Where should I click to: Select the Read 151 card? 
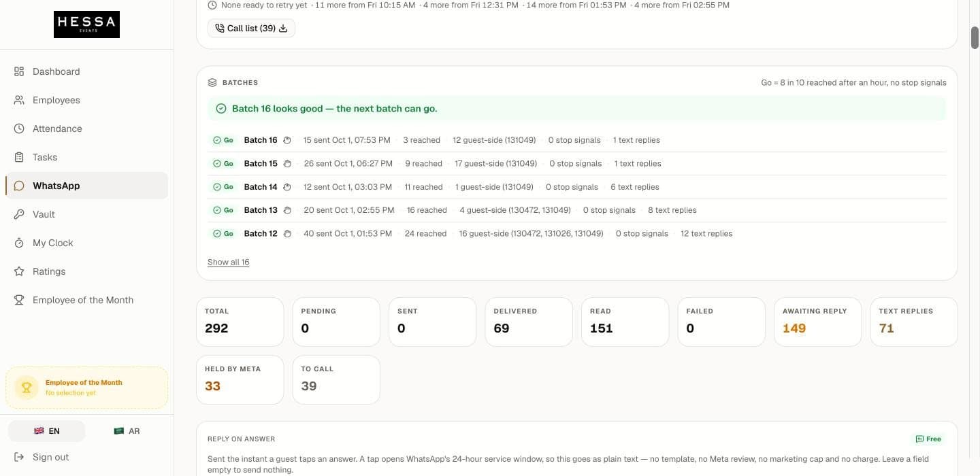[625, 322]
